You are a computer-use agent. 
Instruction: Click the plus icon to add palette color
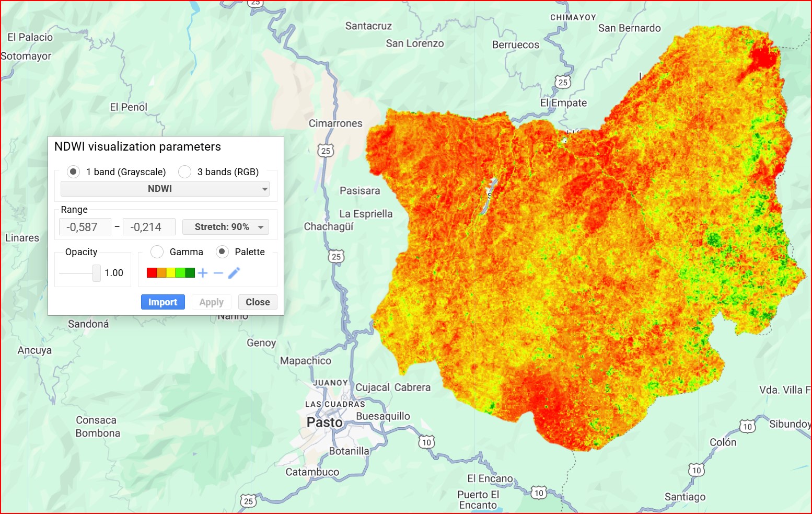tap(203, 273)
